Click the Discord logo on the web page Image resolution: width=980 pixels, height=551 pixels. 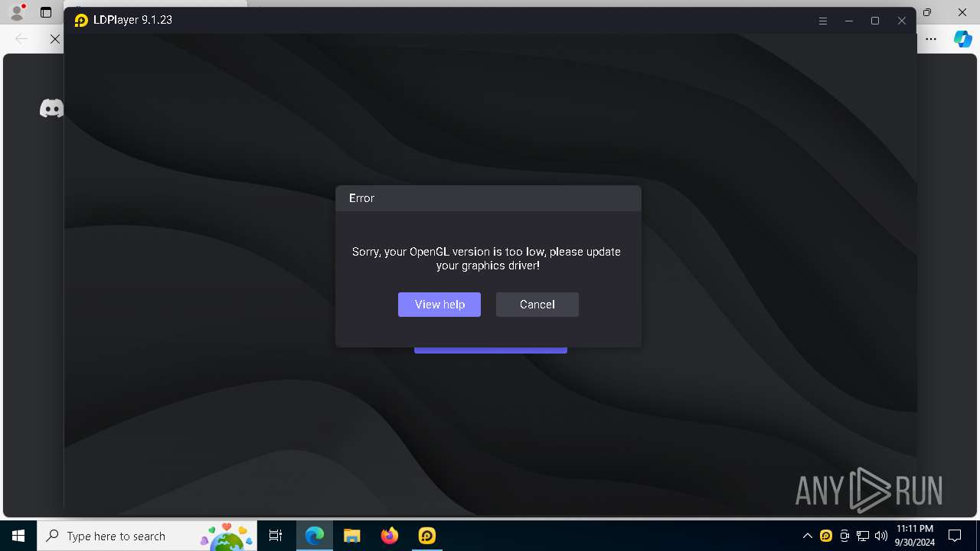51,109
